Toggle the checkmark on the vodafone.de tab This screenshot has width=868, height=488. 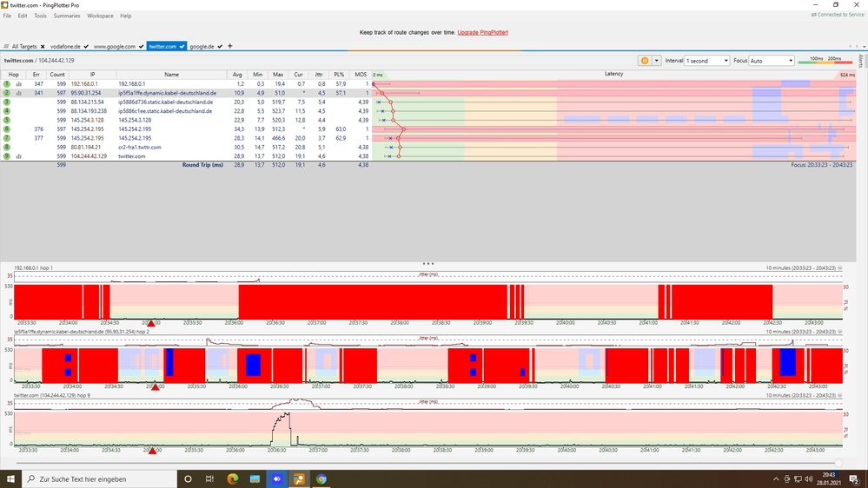pos(86,47)
